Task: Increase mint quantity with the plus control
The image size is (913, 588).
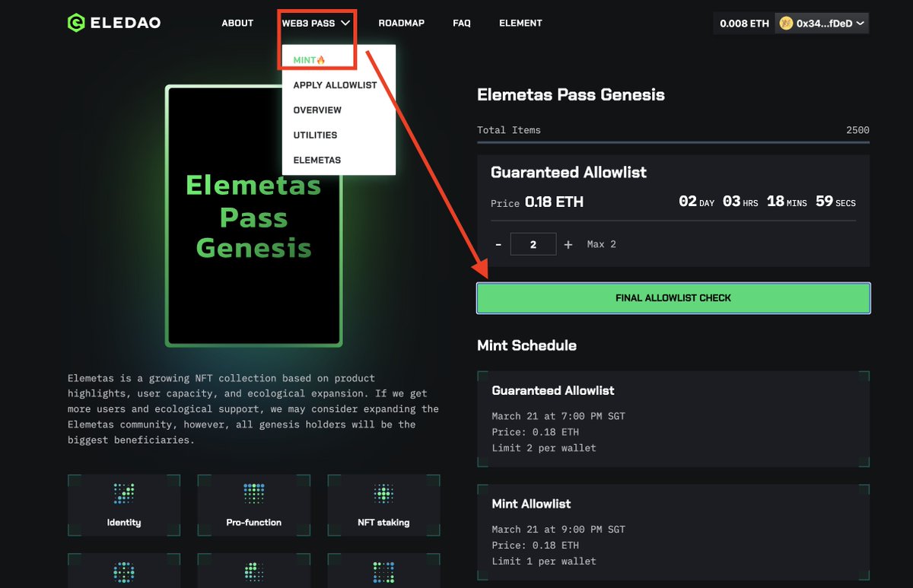Action: pyautogui.click(x=568, y=244)
